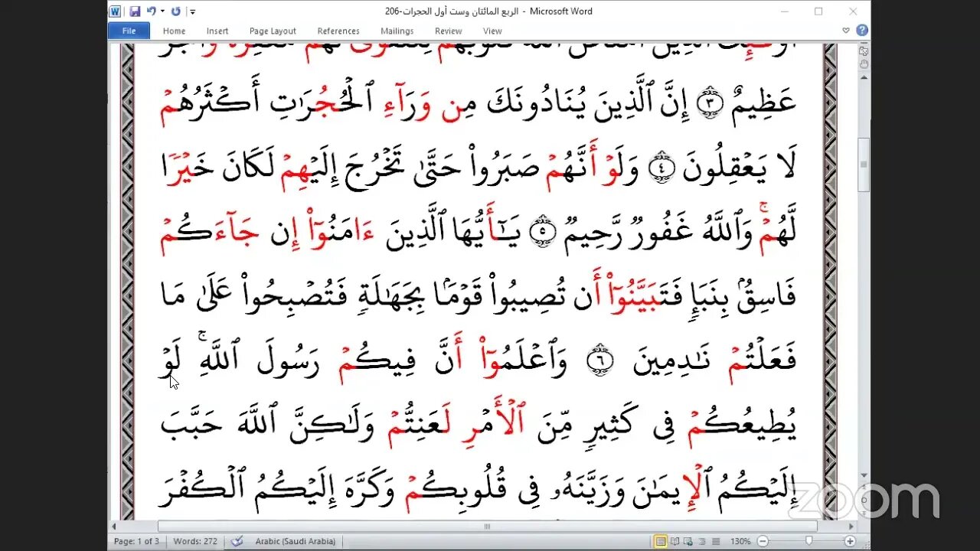
Task: Select the Page Layout tab
Action: pos(273,31)
